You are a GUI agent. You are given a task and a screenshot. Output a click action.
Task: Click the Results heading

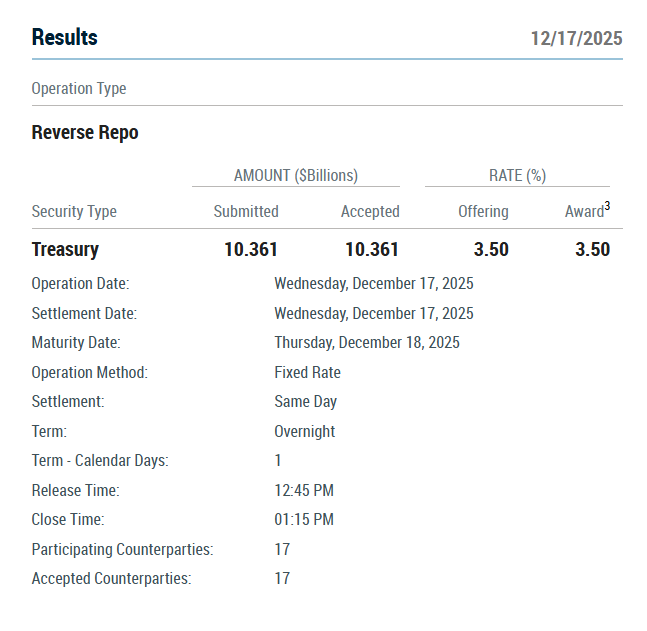(x=64, y=38)
